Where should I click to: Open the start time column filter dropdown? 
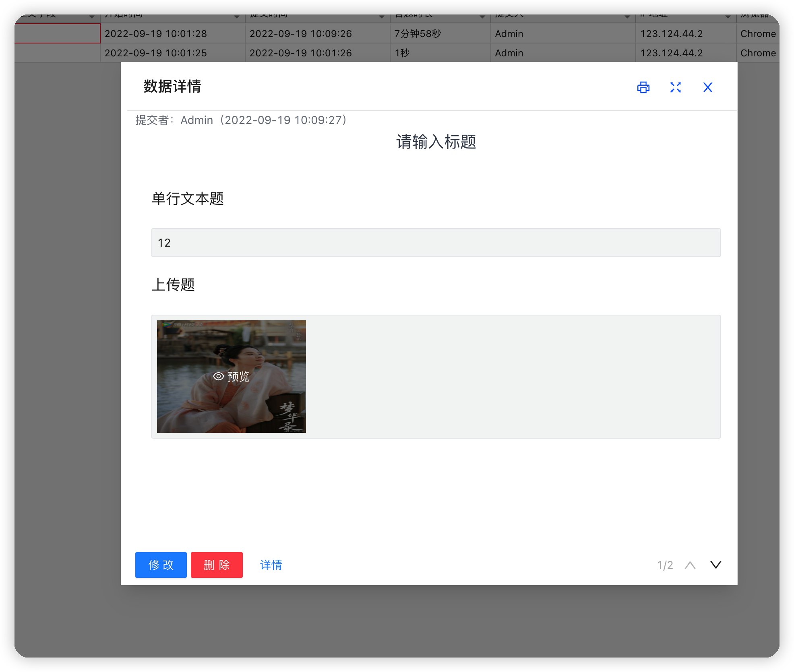point(237,16)
